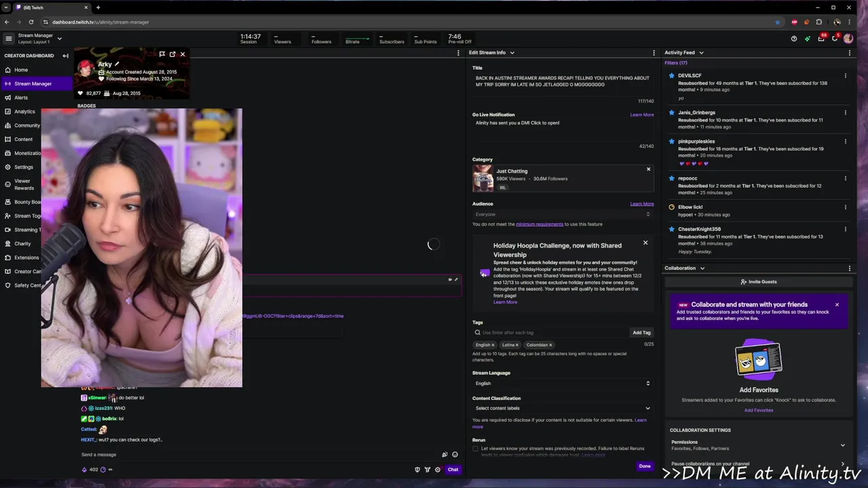Open Collaboration panel options menu
868x488 pixels.
(x=850, y=268)
